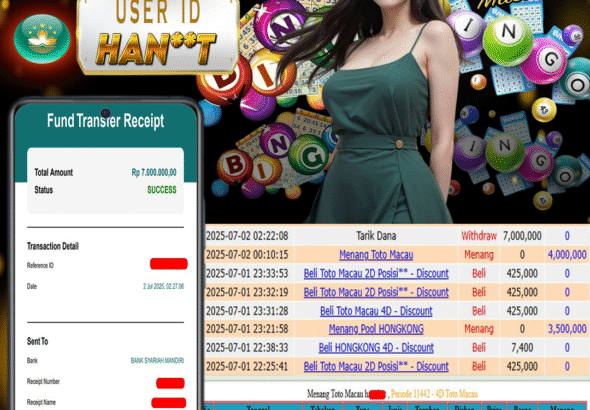Select timestamp 2025-07-01 23:33:53
Screen dimensions: 590x410
(x=247, y=273)
